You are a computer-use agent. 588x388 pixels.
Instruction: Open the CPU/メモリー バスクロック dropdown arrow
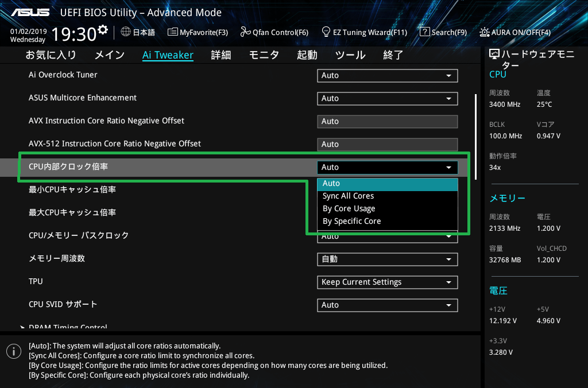448,237
